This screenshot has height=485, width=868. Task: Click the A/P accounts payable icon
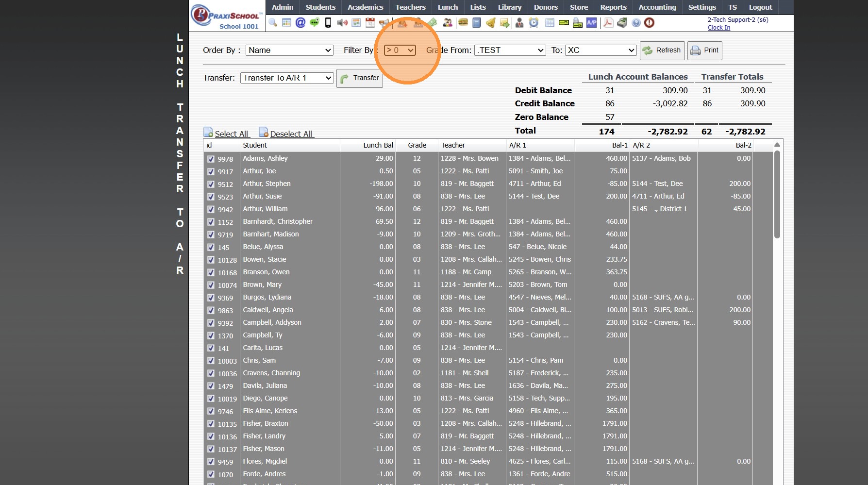592,23
